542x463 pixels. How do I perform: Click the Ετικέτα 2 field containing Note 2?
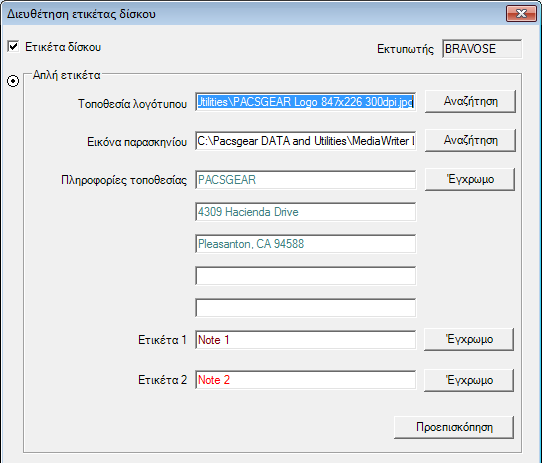pyautogui.click(x=306, y=380)
